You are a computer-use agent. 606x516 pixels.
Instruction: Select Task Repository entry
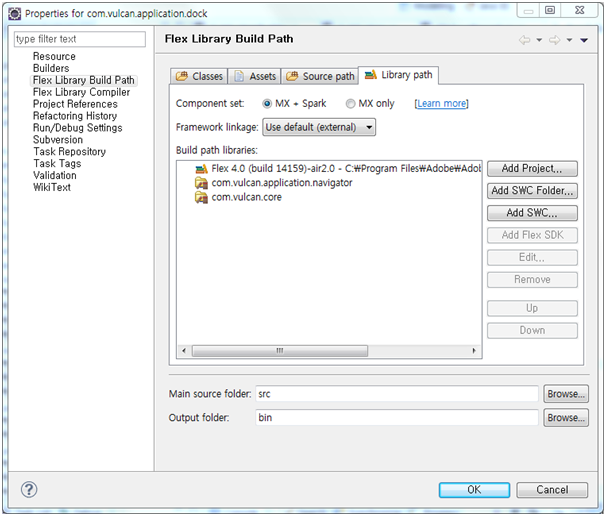click(69, 152)
